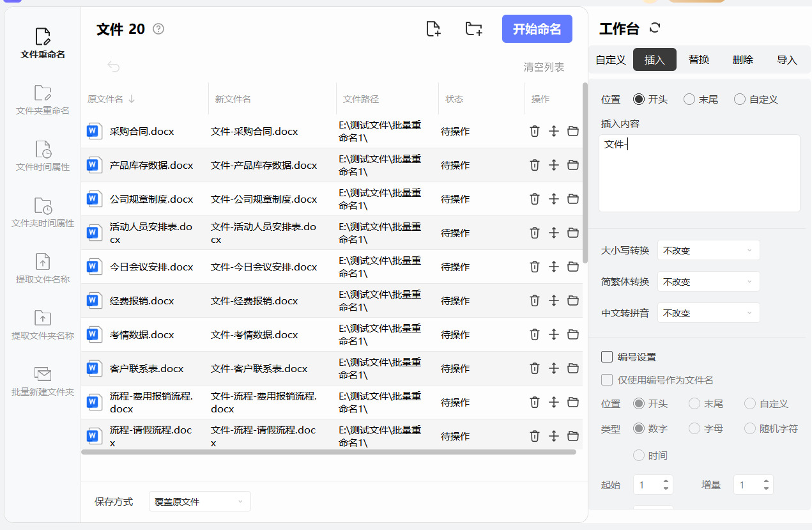812x530 pixels.
Task: Click the file list horizontal scrollbar
Action: pyautogui.click(x=328, y=452)
